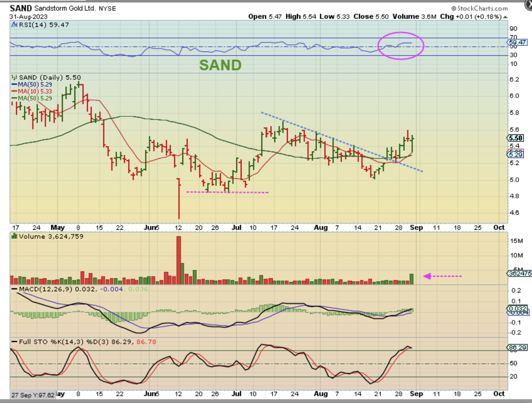Image resolution: width=532 pixels, height=403 pixels.
Task: Click the 59.47 RSI value tag on the right axis
Action: 518,42
